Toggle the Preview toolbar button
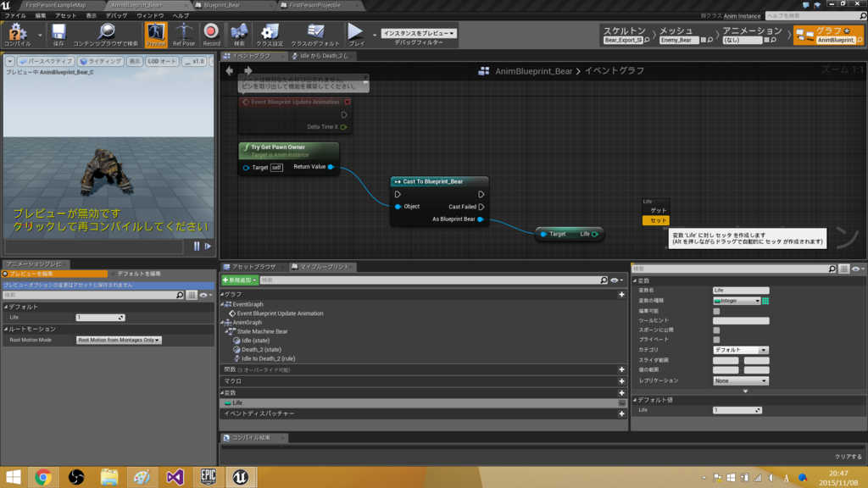 point(156,34)
